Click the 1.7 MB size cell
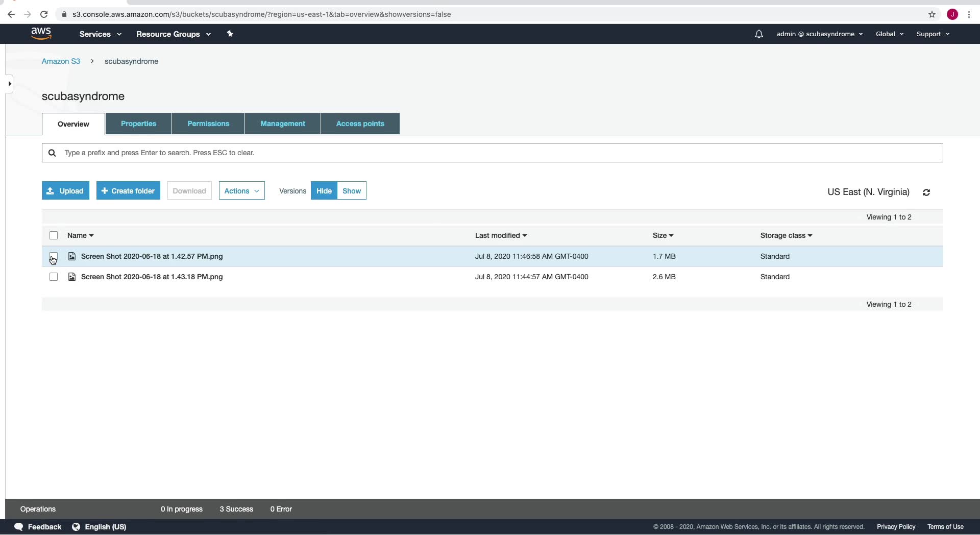The image size is (980, 535). (664, 256)
